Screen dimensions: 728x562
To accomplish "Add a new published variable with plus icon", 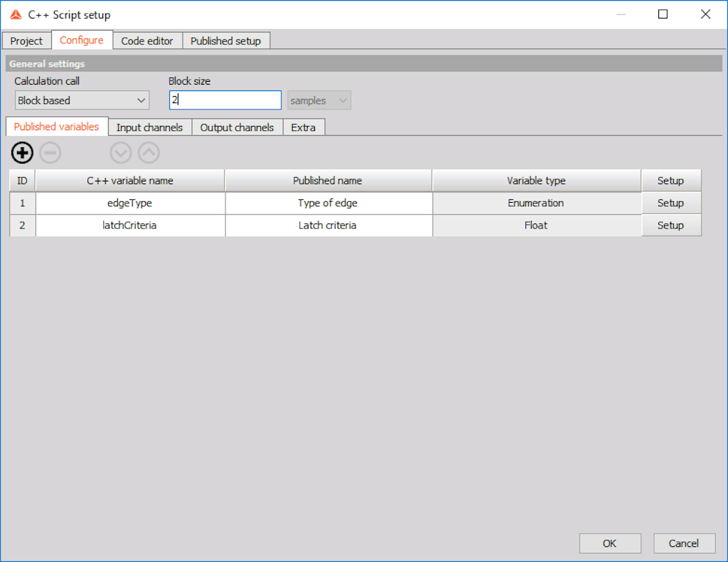I will pos(22,153).
